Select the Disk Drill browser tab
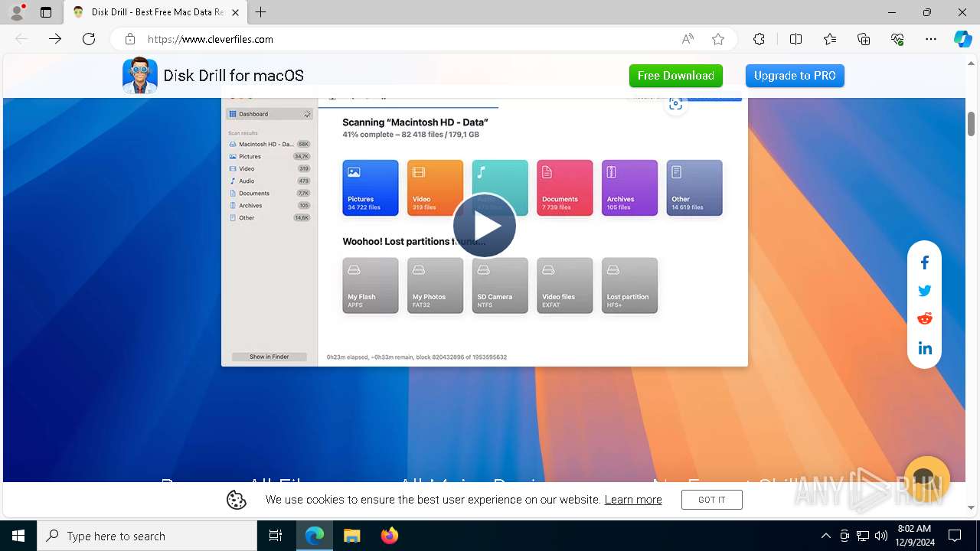This screenshot has width=980, height=551. tap(155, 12)
